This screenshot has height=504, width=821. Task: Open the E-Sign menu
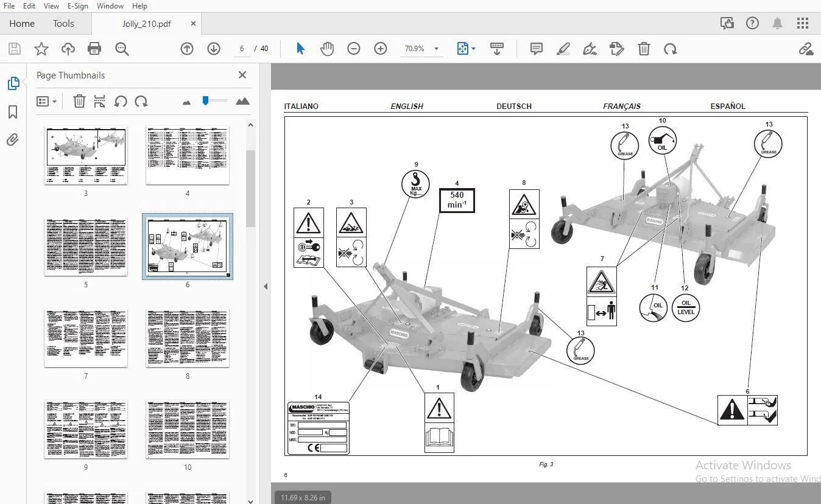(x=78, y=5)
